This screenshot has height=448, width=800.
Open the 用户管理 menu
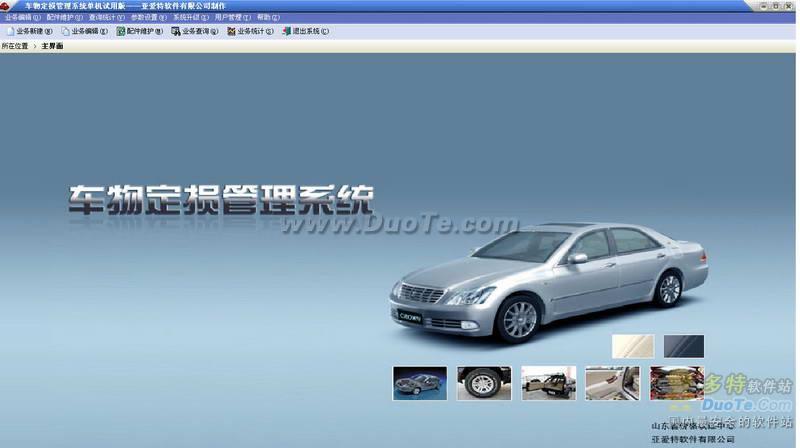(232, 17)
